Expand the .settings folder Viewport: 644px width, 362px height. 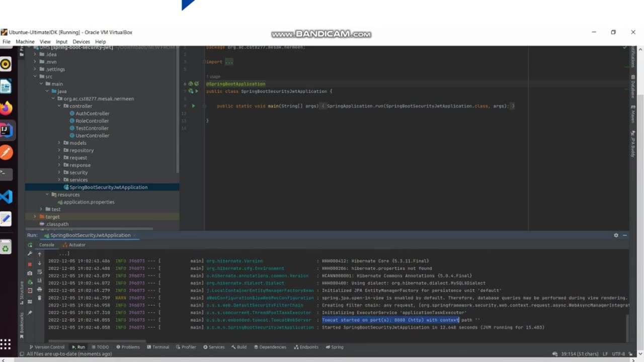pyautogui.click(x=35, y=69)
